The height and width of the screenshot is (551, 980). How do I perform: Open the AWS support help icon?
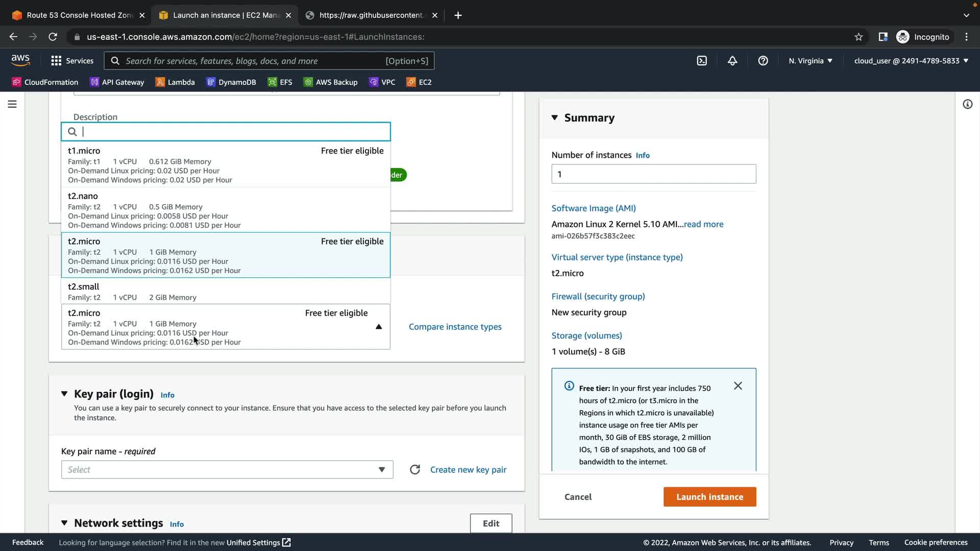(763, 61)
